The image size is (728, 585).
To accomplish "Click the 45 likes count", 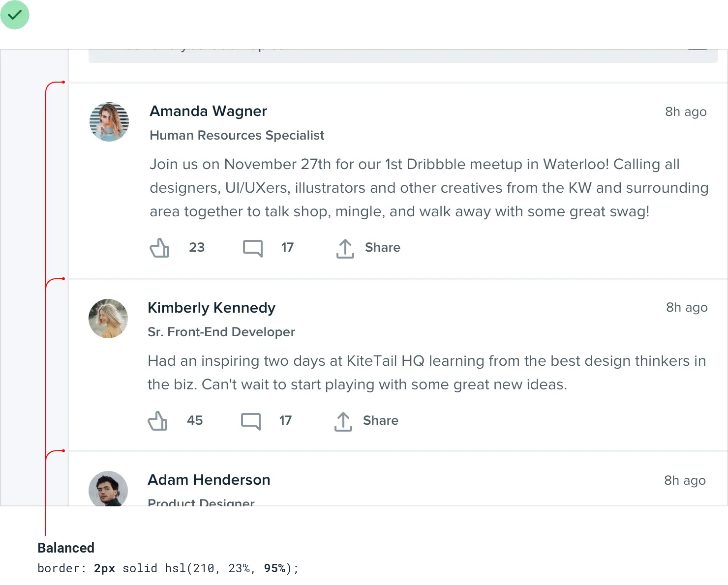I will [x=195, y=420].
